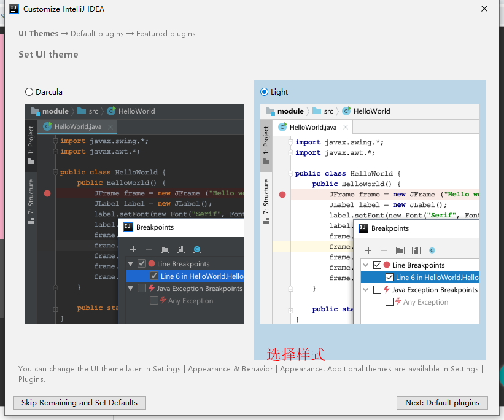The height and width of the screenshot is (420, 504).
Task: Click Breakpoints dialog logo in Light preview
Action: tap(363, 228)
